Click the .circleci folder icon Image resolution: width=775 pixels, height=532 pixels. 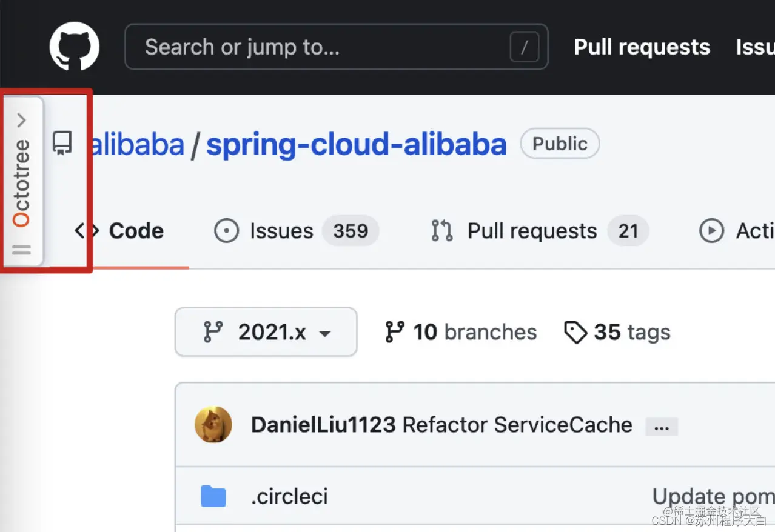tap(213, 496)
